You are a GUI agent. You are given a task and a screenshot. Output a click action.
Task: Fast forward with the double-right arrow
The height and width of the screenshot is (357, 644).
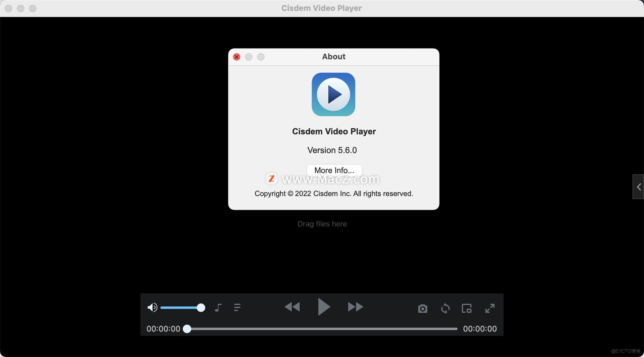[x=356, y=307]
